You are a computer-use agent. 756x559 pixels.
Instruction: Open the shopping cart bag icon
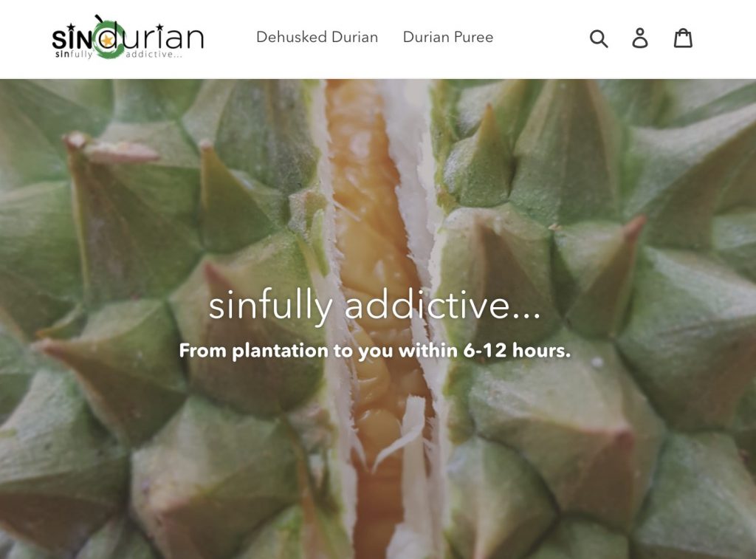pyautogui.click(x=683, y=38)
